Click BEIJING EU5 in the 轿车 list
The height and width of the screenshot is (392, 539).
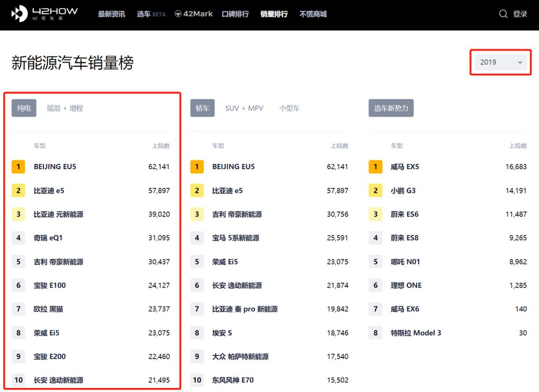click(x=233, y=167)
